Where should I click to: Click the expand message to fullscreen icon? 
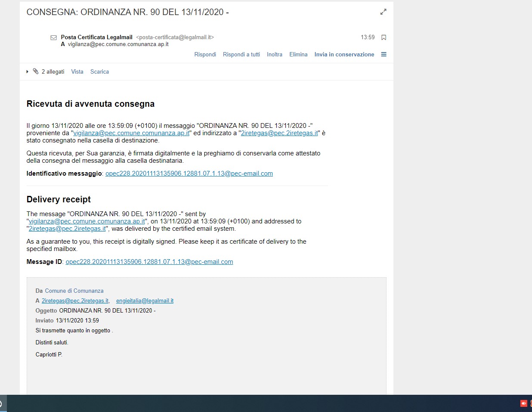(383, 12)
